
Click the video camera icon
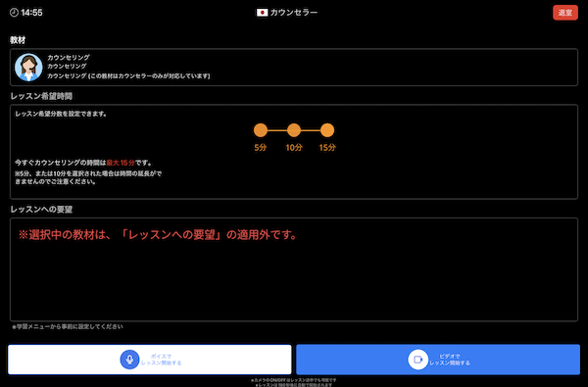click(417, 360)
